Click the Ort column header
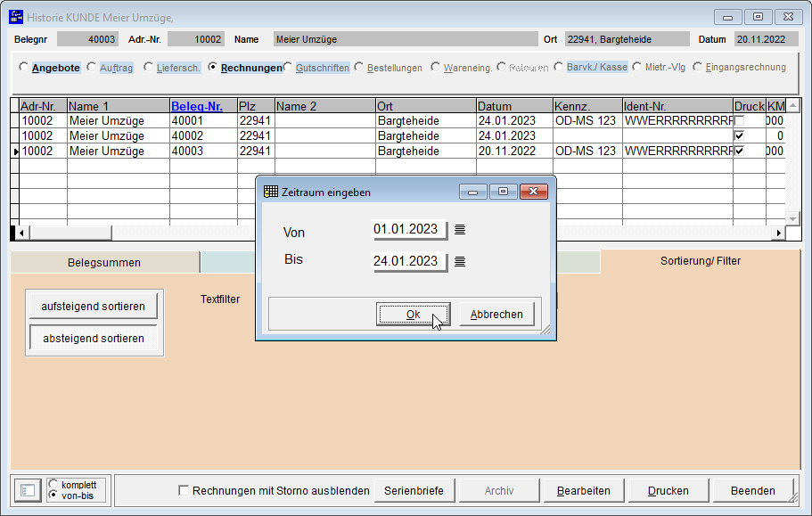Image resolution: width=812 pixels, height=516 pixels. [426, 106]
